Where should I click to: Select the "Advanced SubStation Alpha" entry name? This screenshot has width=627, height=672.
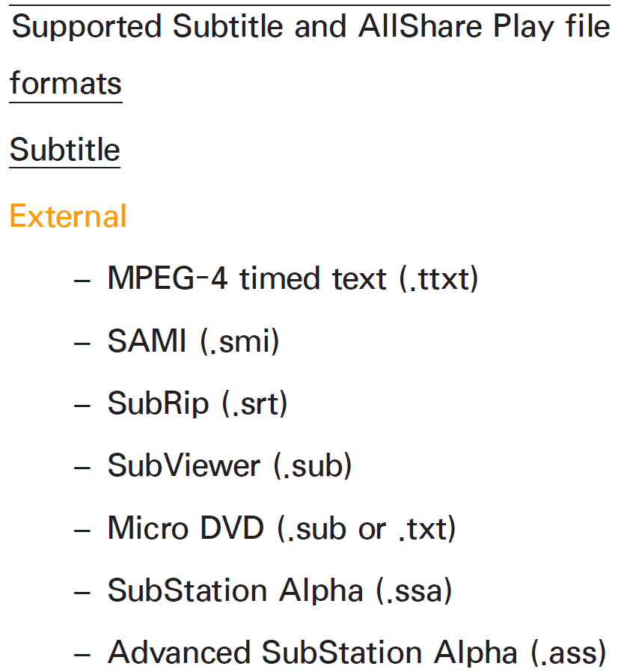tap(313, 653)
